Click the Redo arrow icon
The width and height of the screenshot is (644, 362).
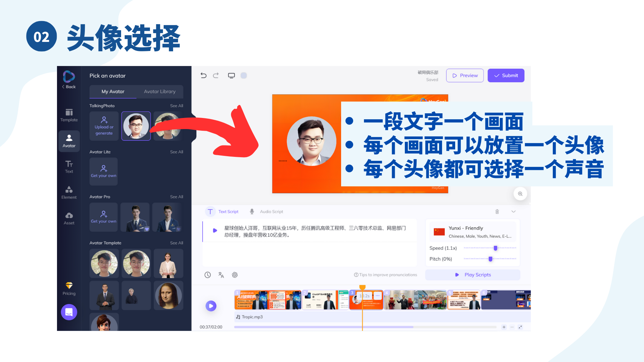tap(216, 75)
